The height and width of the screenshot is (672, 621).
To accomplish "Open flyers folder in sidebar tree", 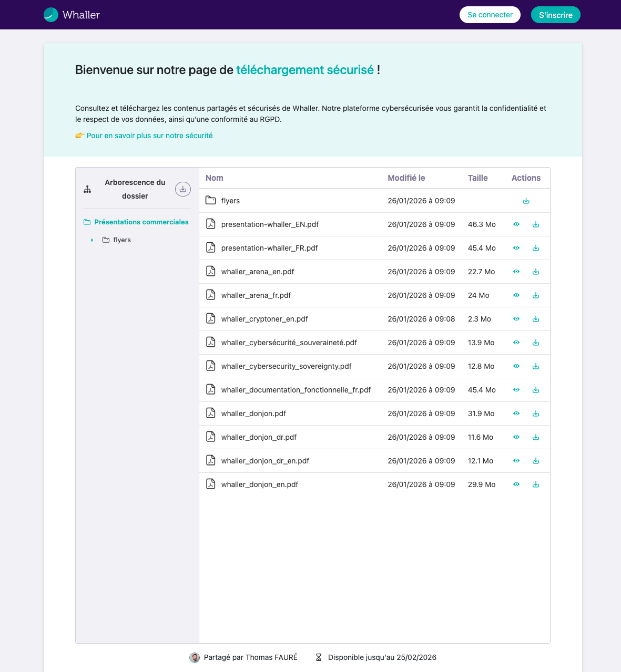I will [x=121, y=240].
